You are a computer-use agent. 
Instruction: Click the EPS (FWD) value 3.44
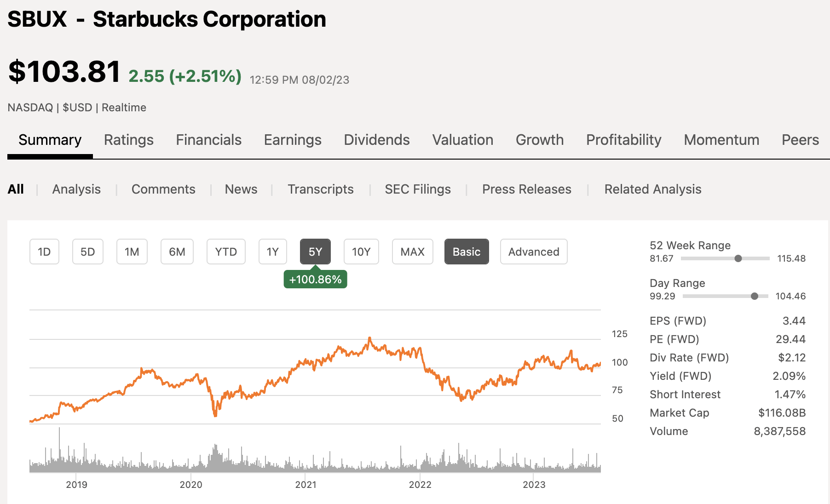click(x=794, y=321)
